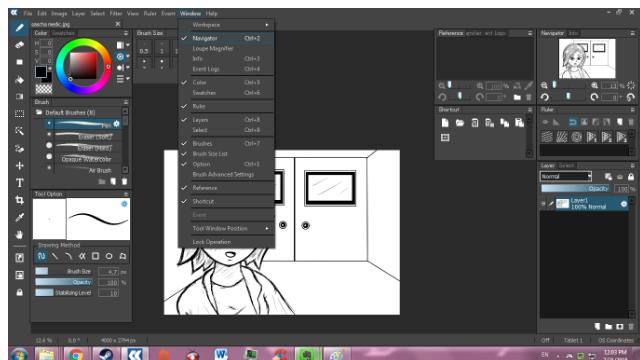Click the folder icon in the Reference panel

tap(517, 97)
